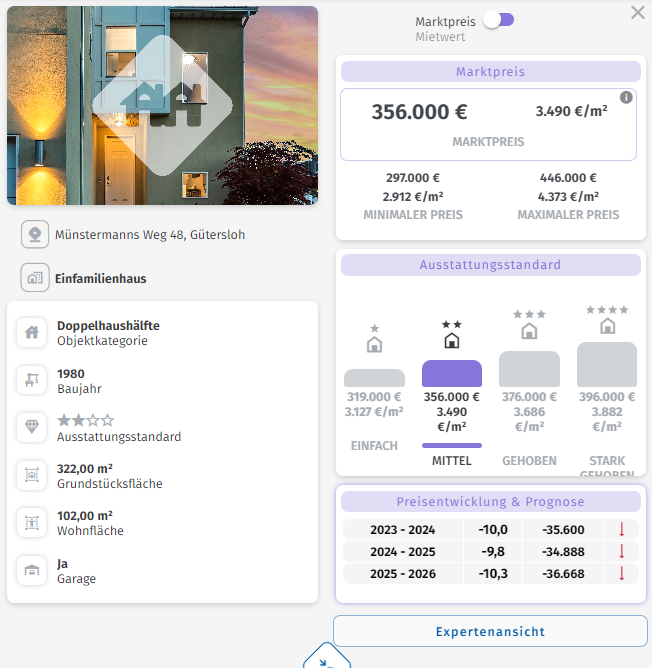This screenshot has width=652, height=668.
Task: Select the four-star STARK GEHOBEN house icon
Action: click(607, 326)
